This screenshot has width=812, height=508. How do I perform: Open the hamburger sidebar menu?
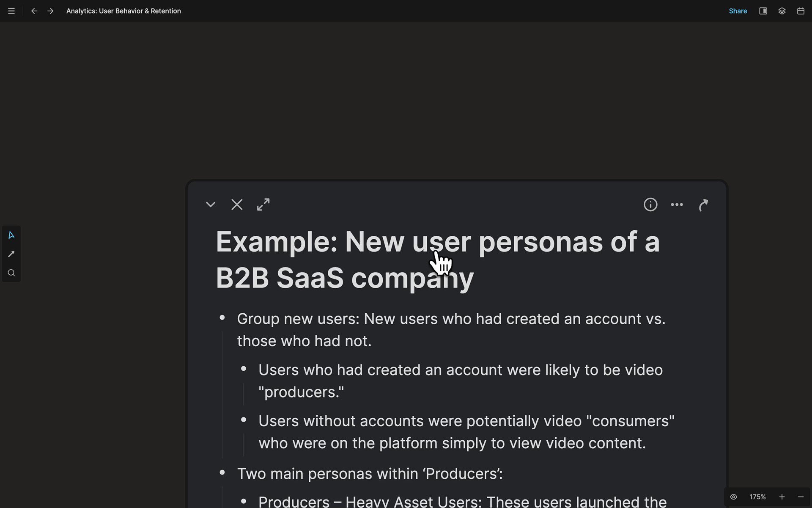(11, 11)
